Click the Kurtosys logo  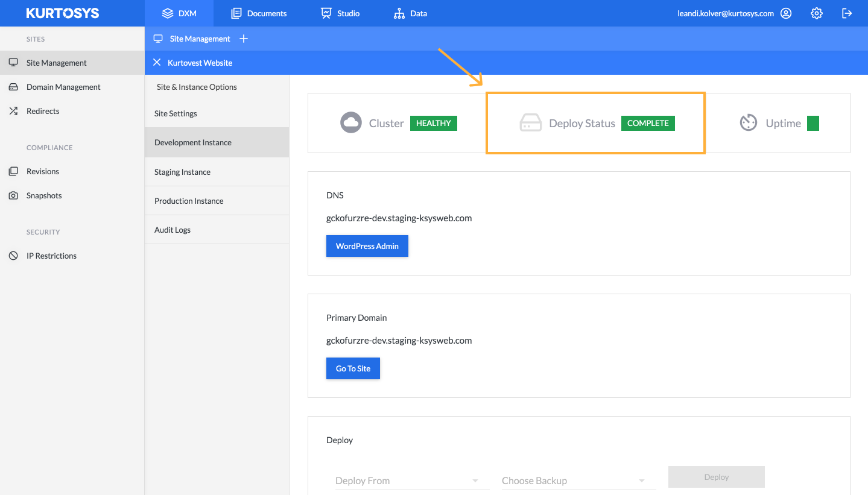[x=63, y=13]
